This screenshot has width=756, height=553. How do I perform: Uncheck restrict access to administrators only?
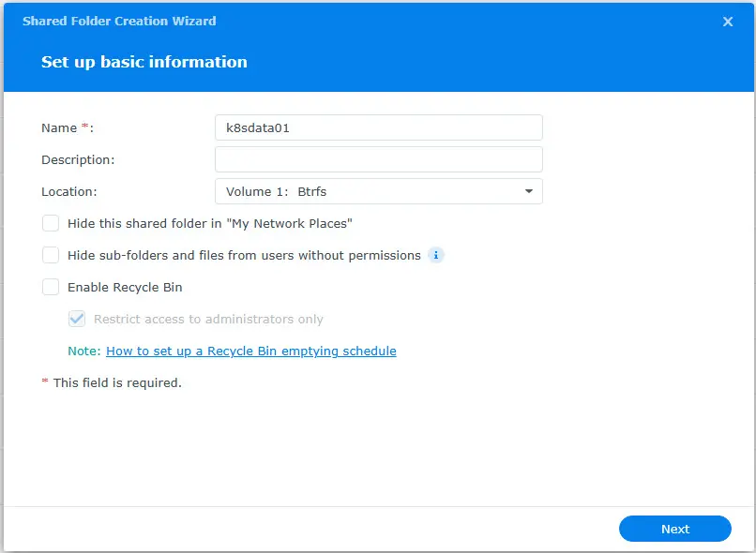(77, 319)
